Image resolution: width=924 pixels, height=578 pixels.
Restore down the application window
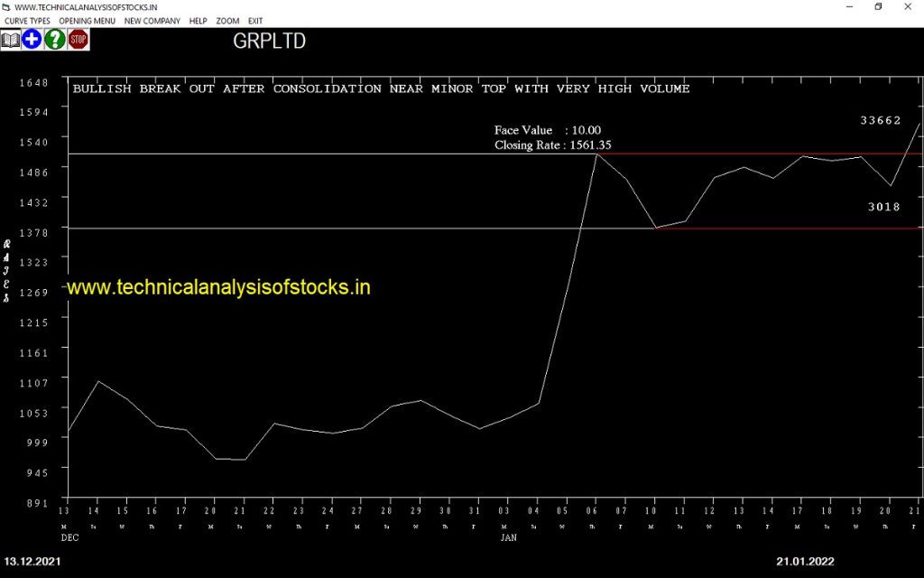click(x=878, y=6)
